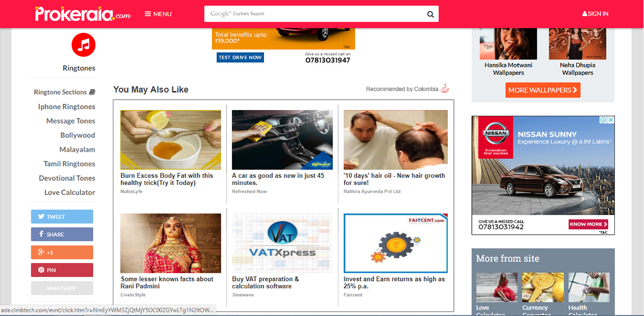Type in the Google Custom Search field
644x316 pixels.
pos(314,14)
